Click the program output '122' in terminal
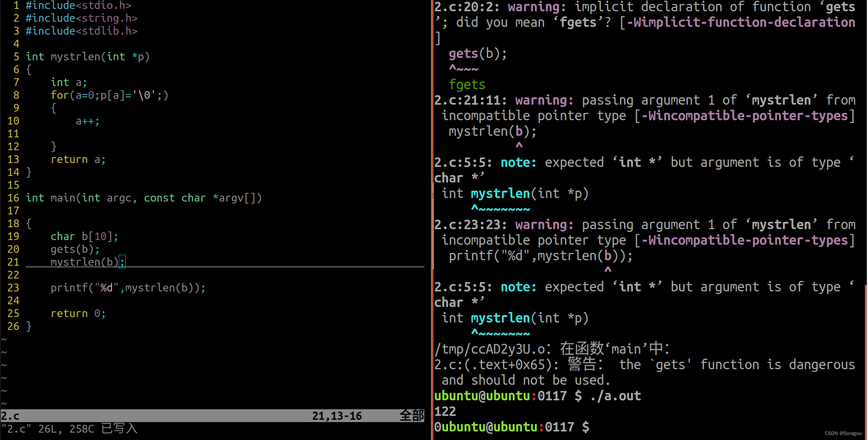Screen dimensions: 868x440 point(445,411)
